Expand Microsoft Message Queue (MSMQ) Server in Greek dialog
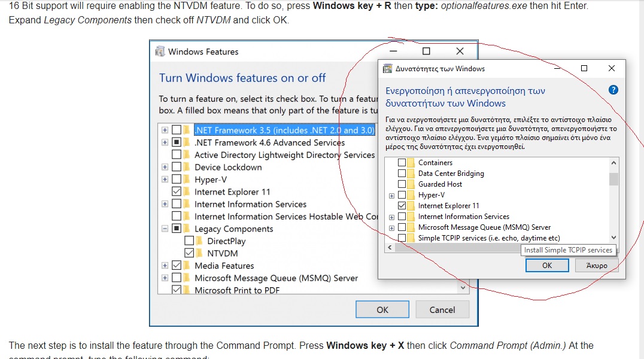 pyautogui.click(x=392, y=227)
